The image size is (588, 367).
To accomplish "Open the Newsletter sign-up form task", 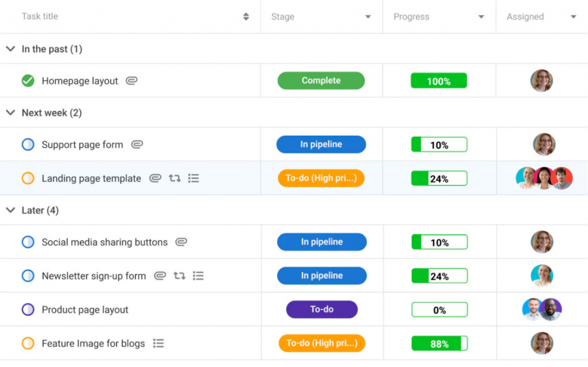I will click(94, 276).
